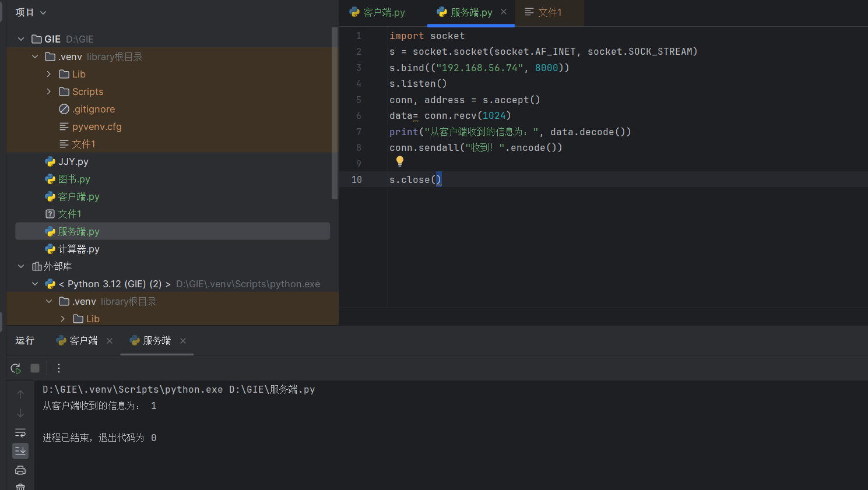This screenshot has height=490, width=868.
Task: Click the scroll down arrow in console
Action: coord(20,413)
